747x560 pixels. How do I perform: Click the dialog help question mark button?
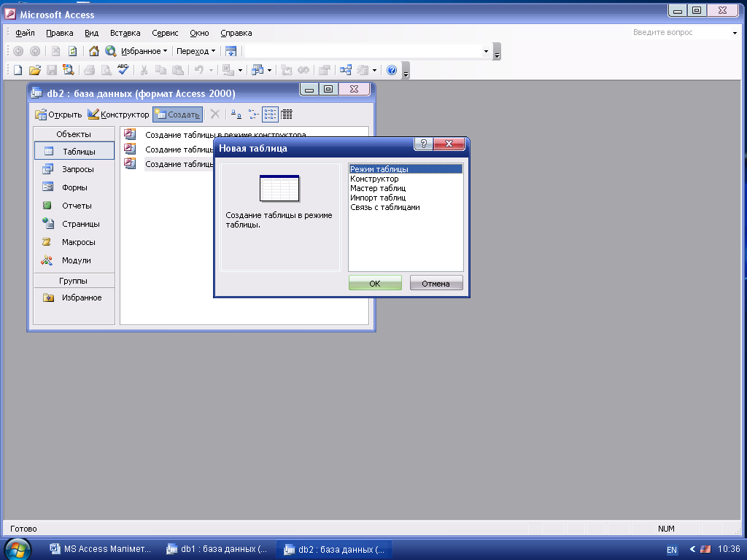424,144
